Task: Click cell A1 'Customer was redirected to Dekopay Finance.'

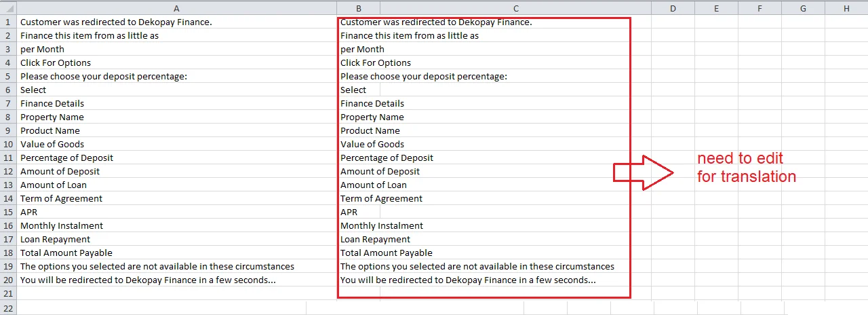Action: 116,22
